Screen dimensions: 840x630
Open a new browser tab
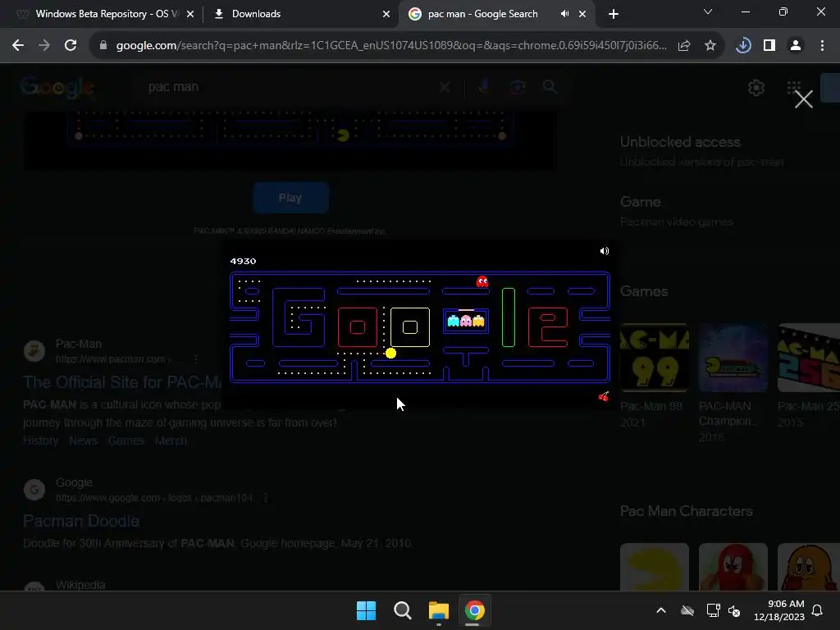pyautogui.click(x=614, y=14)
